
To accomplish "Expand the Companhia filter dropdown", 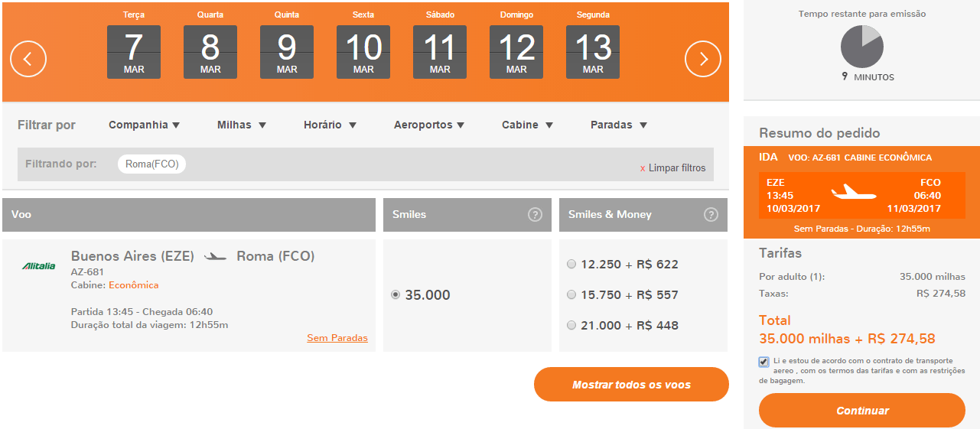I will click(x=144, y=125).
